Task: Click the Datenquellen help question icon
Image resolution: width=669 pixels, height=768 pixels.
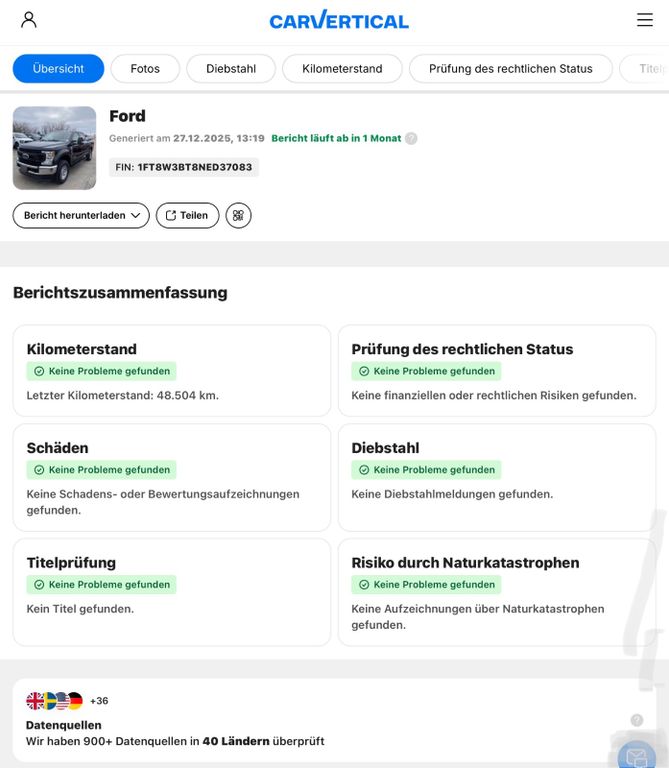Action: pyautogui.click(x=637, y=720)
